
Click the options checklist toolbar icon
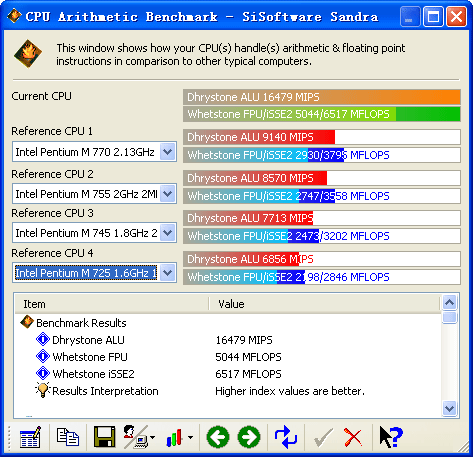(x=30, y=437)
